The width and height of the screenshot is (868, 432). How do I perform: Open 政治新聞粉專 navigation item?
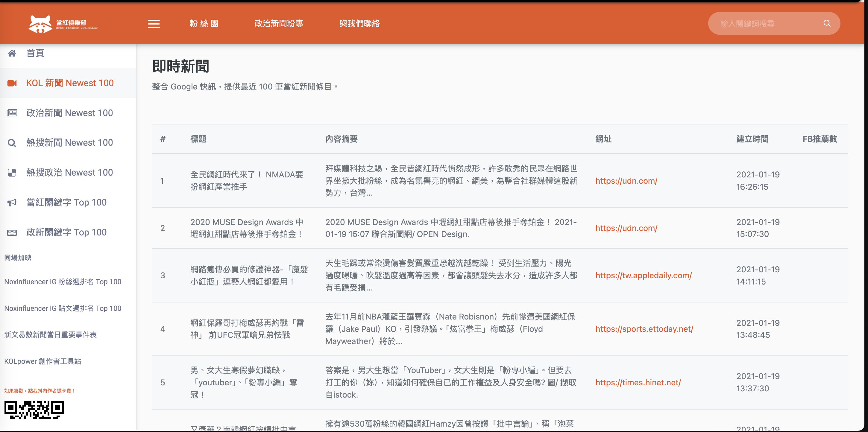tap(279, 24)
